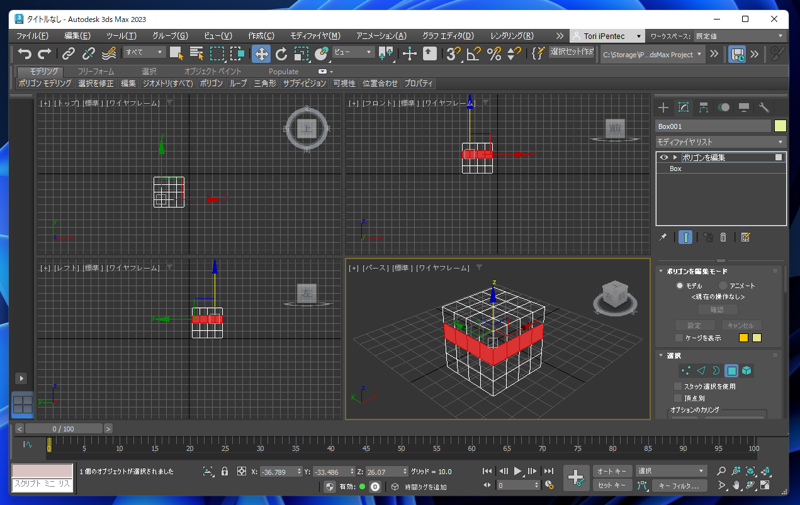Open the project path dropdown
The width and height of the screenshot is (800, 505).
coord(652,54)
